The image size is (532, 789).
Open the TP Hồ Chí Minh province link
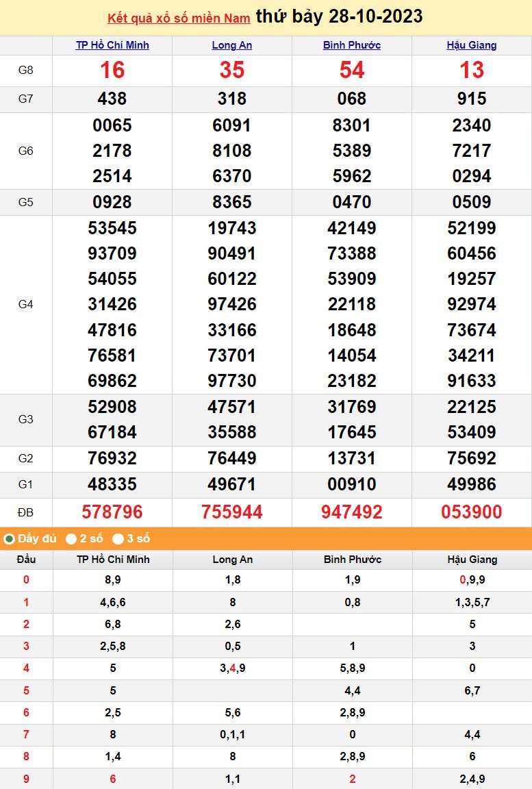point(112,45)
